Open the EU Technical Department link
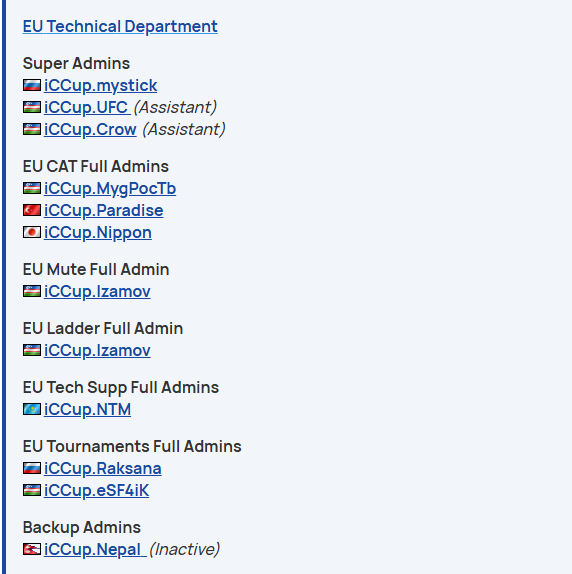The height and width of the screenshot is (574, 572). (x=120, y=26)
